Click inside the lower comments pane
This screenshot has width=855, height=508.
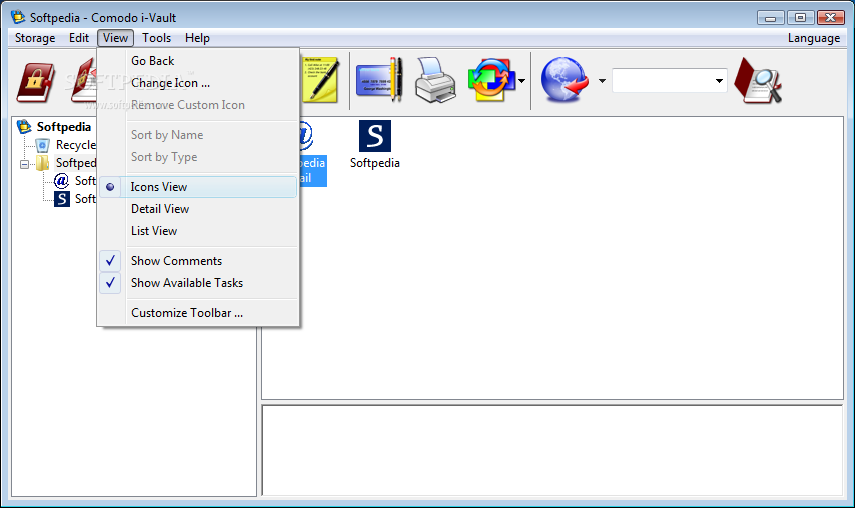point(552,450)
